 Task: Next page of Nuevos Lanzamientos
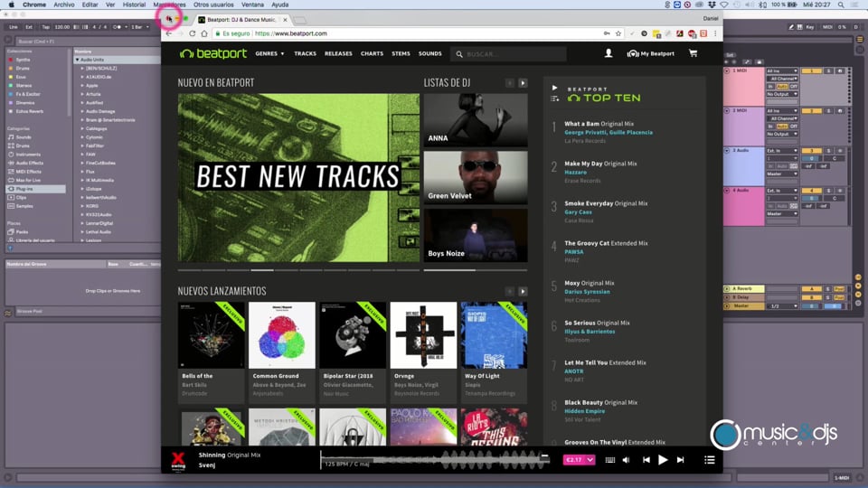(523, 292)
